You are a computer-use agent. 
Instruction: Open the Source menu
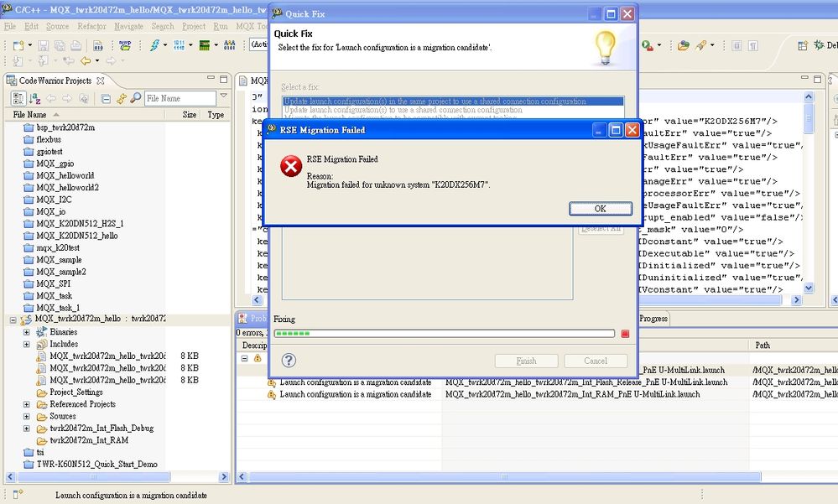pos(57,26)
